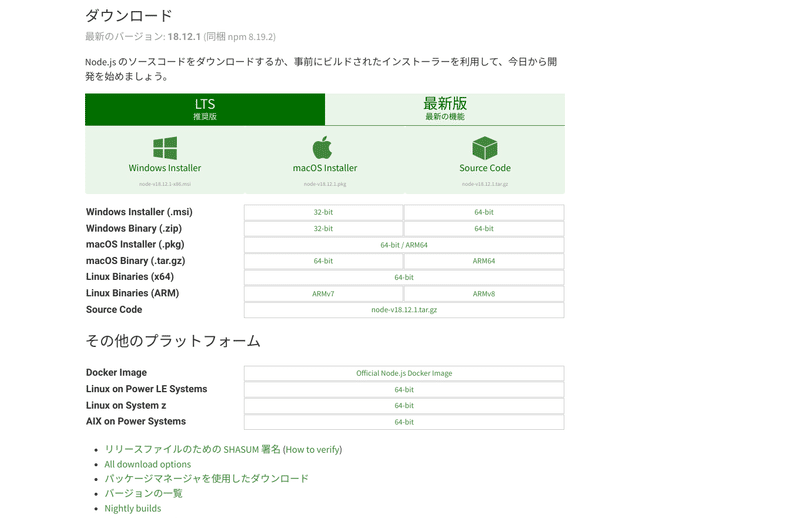Download macOS Binary 64-bit tar.gz

click(x=323, y=261)
